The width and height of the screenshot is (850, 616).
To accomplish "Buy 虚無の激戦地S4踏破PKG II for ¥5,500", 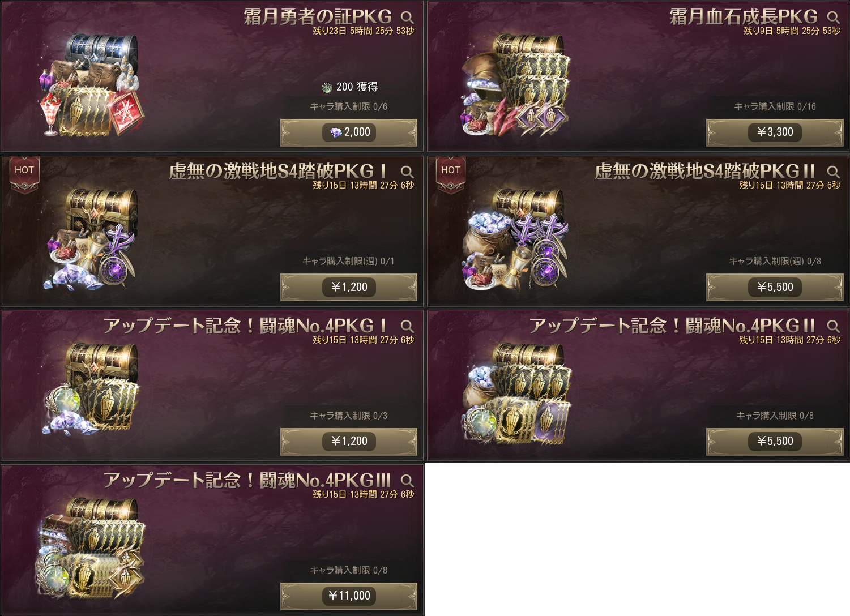I will pyautogui.click(x=775, y=287).
